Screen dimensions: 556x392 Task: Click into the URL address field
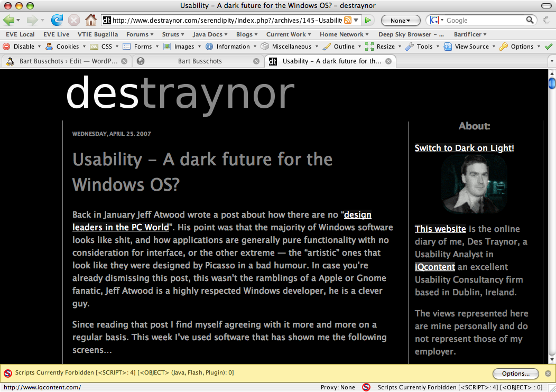(227, 20)
